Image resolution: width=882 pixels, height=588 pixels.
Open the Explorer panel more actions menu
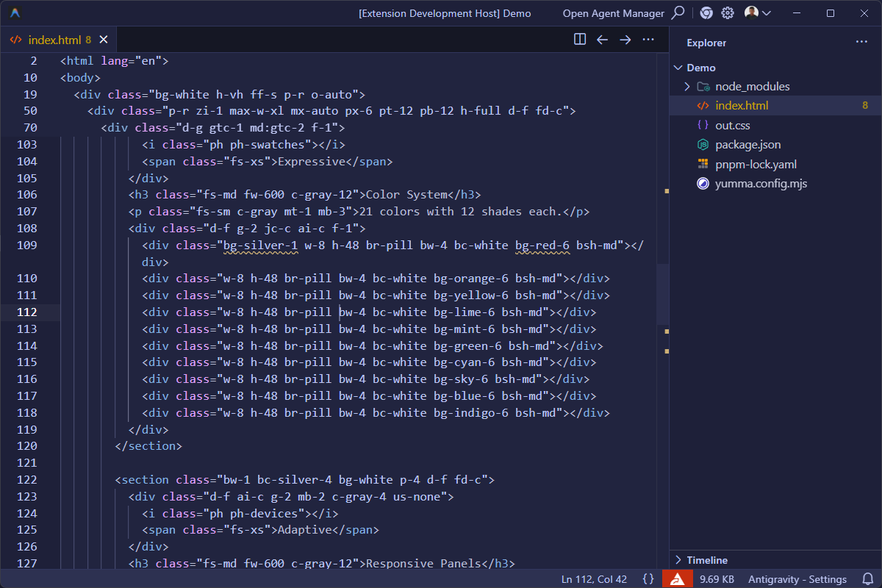[861, 43]
